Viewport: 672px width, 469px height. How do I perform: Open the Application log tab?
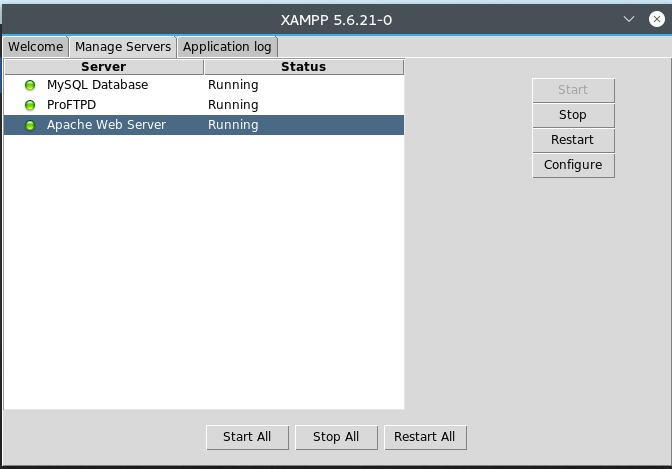click(227, 47)
